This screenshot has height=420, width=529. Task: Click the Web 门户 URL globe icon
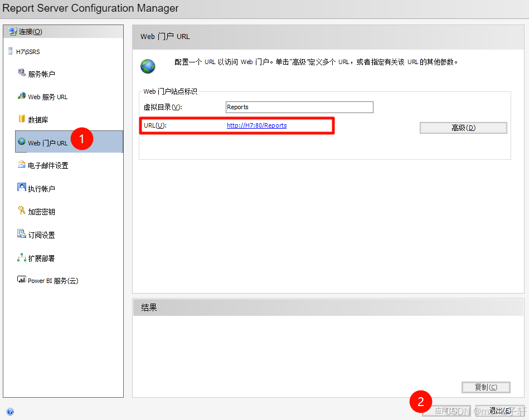(x=22, y=143)
